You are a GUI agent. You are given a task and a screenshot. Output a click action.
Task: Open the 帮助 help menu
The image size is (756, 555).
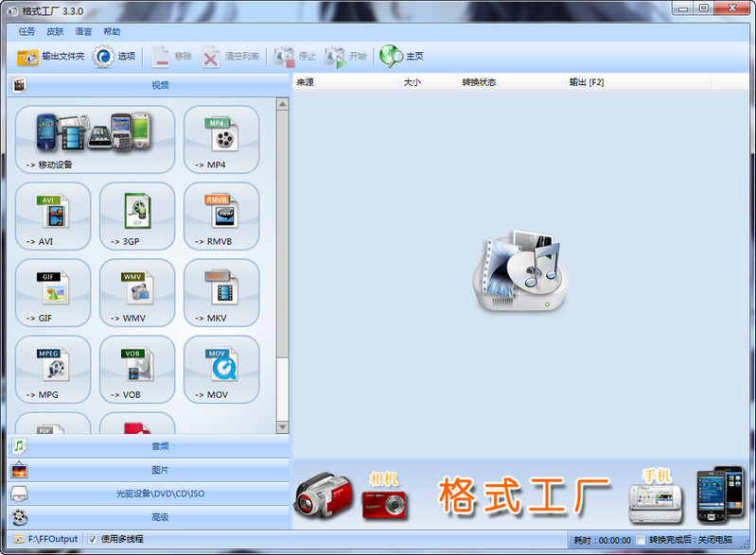112,32
